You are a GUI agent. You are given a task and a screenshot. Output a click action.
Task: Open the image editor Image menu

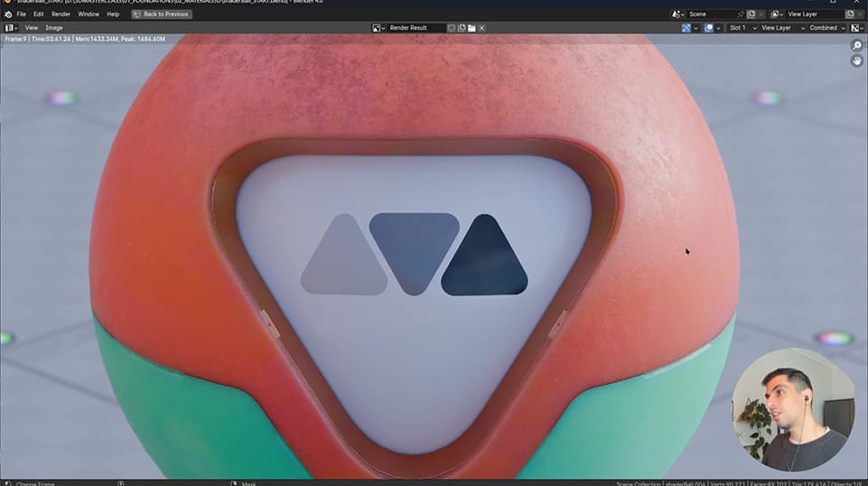[x=53, y=28]
